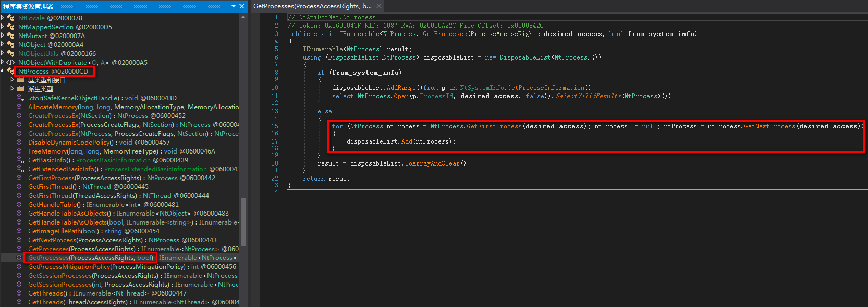Close the 程序集资源管理器 panel
Screen dimensions: 868x307
pos(242,6)
